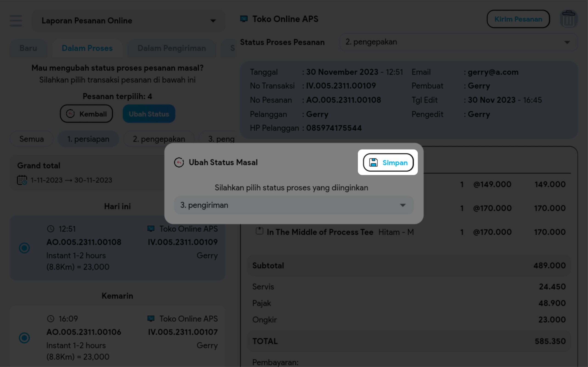The image size is (588, 367).
Task: Open the Laporan Pesanan Online dropdown
Action: [x=128, y=21]
